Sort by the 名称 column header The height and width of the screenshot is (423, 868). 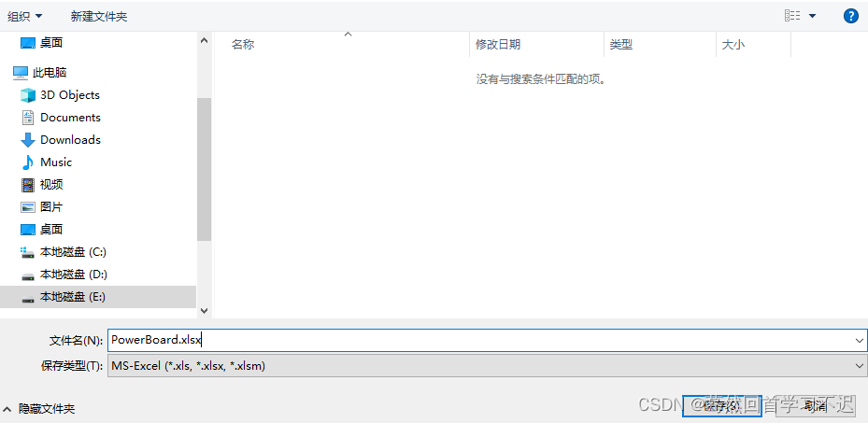click(x=243, y=44)
